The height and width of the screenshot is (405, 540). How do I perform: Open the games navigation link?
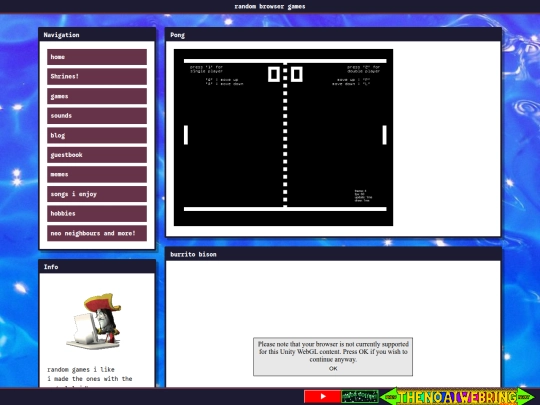97,96
